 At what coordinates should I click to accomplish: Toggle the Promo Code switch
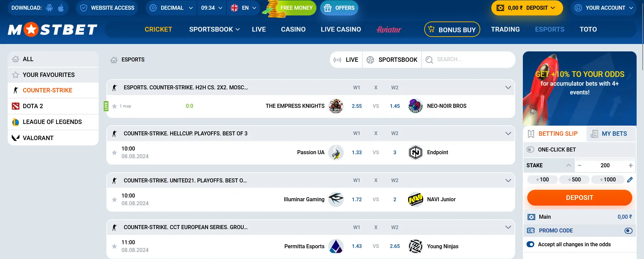pos(629,231)
